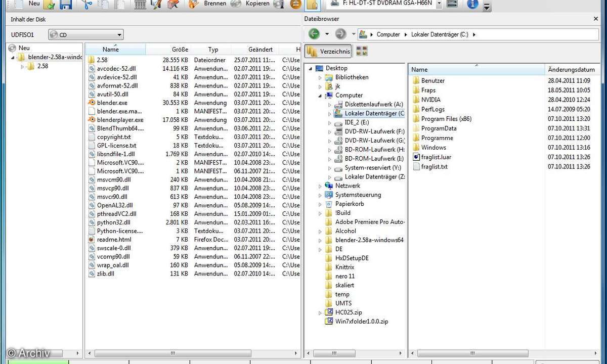Save the compilation using the floppy disk icon
Screen dimensions: 607x364
[x=66, y=5]
